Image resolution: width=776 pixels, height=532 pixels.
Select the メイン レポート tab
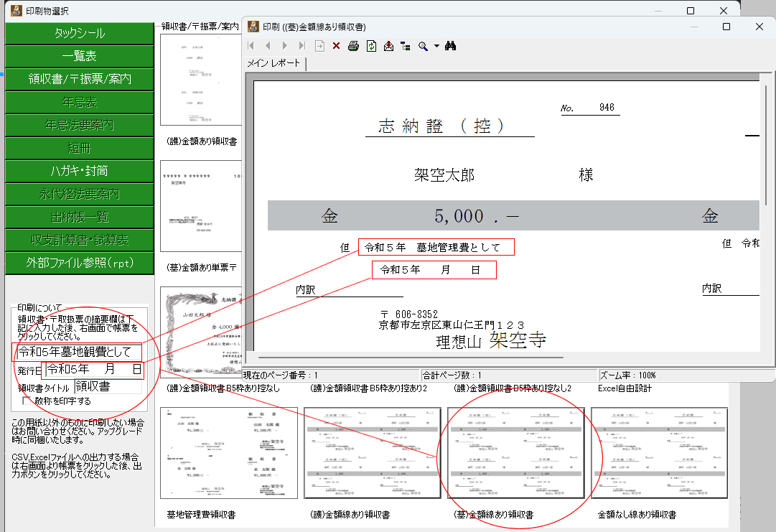coord(274,63)
